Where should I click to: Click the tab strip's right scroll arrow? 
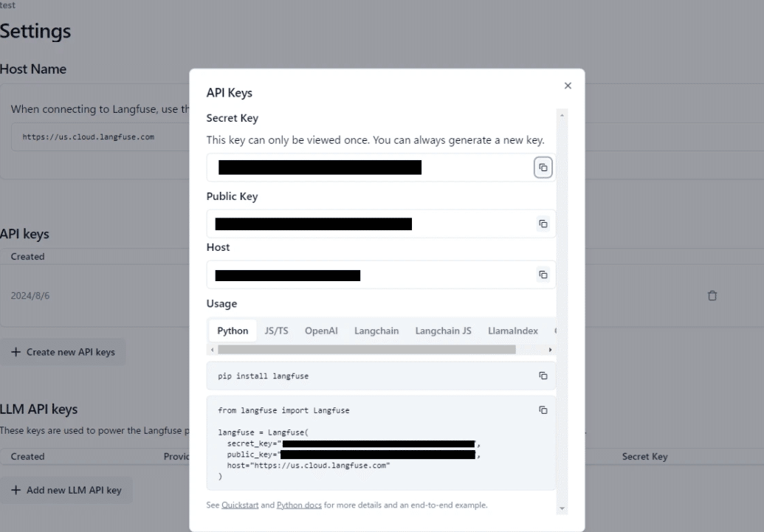pos(550,350)
